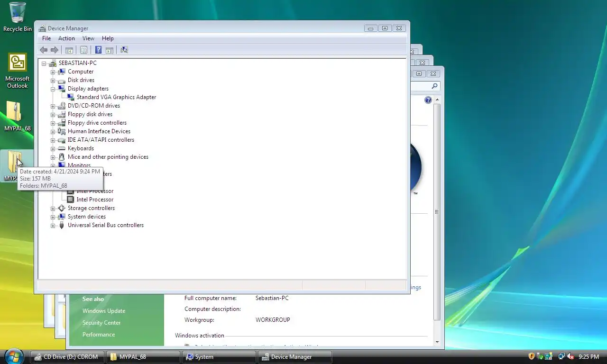Click the Keyboards category icon
The width and height of the screenshot is (607, 364).
tap(62, 148)
